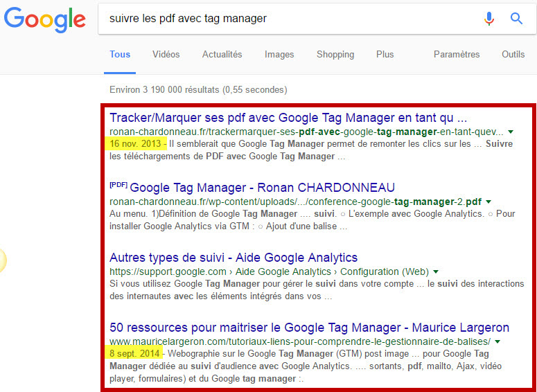Click the Google logo
537x392 pixels.
(45, 20)
